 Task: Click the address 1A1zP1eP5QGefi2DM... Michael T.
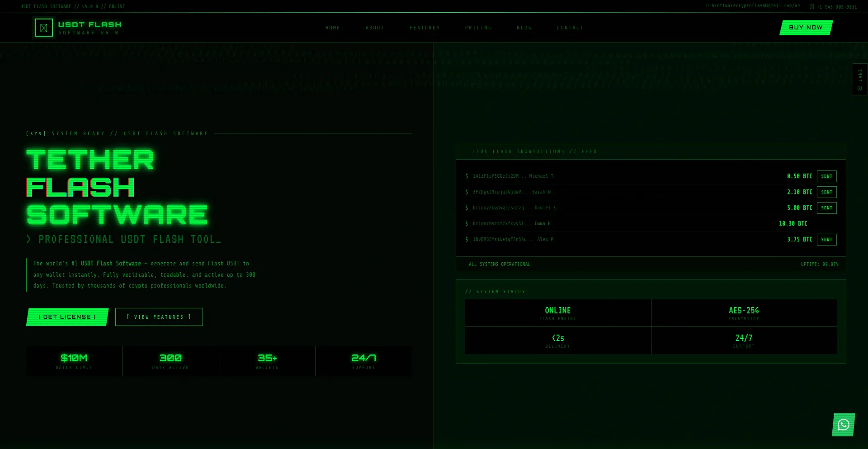tap(514, 176)
